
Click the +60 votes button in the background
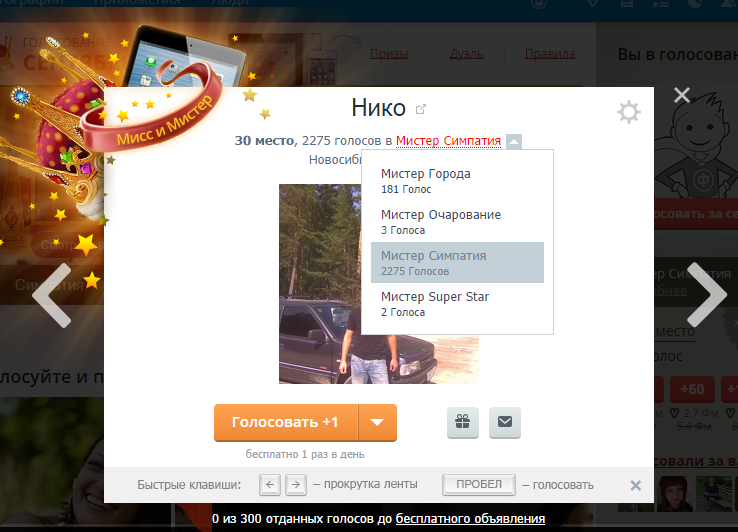click(692, 389)
